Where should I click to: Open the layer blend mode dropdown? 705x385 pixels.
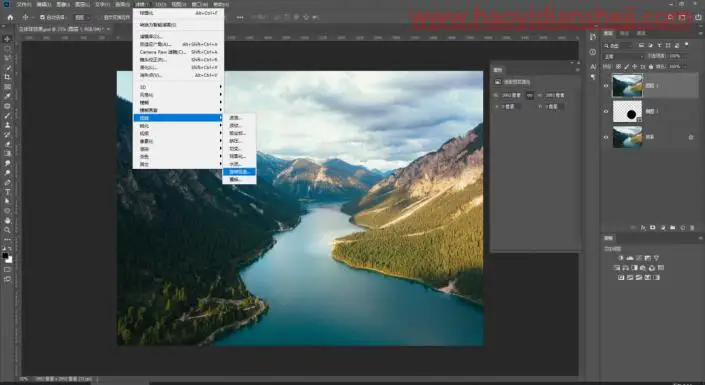(x=623, y=56)
